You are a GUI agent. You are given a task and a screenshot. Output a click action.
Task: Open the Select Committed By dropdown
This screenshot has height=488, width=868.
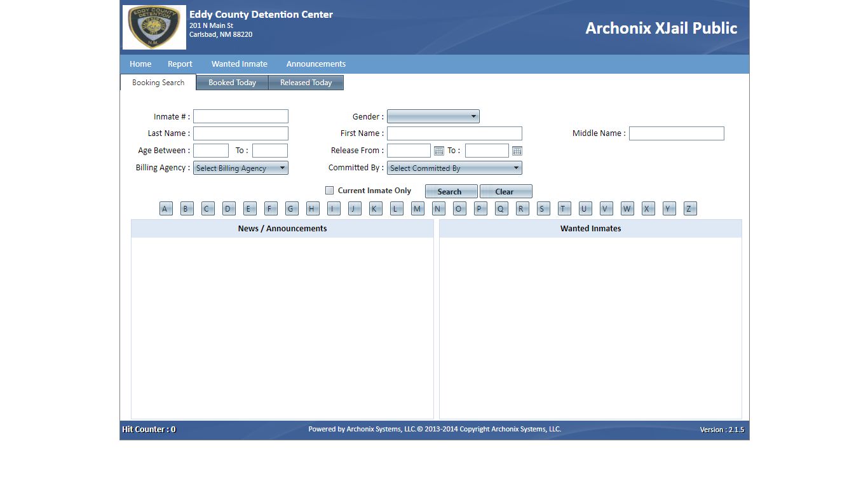tap(454, 168)
